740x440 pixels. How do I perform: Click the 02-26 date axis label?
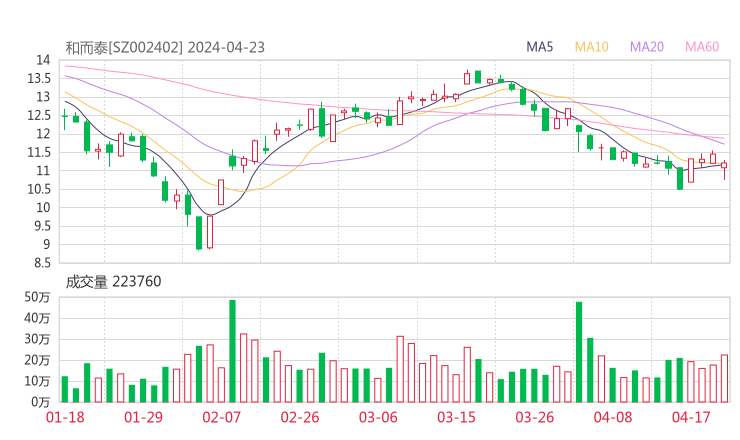coord(300,417)
